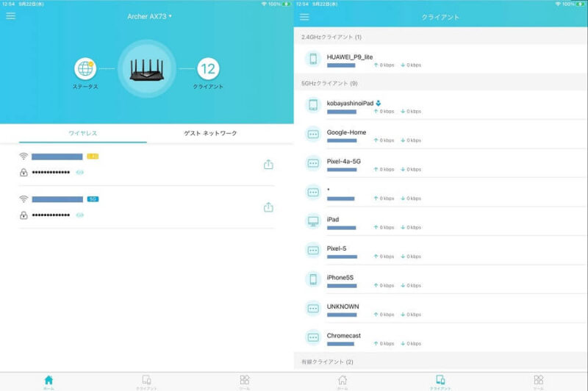This screenshot has height=391, width=588.
Task: Open the 12 クライアント count circle
Action: (x=208, y=68)
